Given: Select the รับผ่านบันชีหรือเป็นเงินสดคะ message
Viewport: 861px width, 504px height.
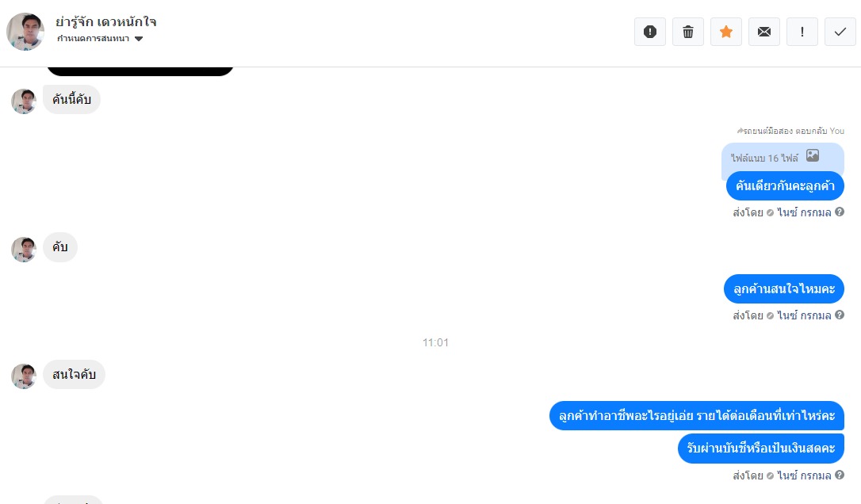Looking at the screenshot, I should pyautogui.click(x=761, y=448).
